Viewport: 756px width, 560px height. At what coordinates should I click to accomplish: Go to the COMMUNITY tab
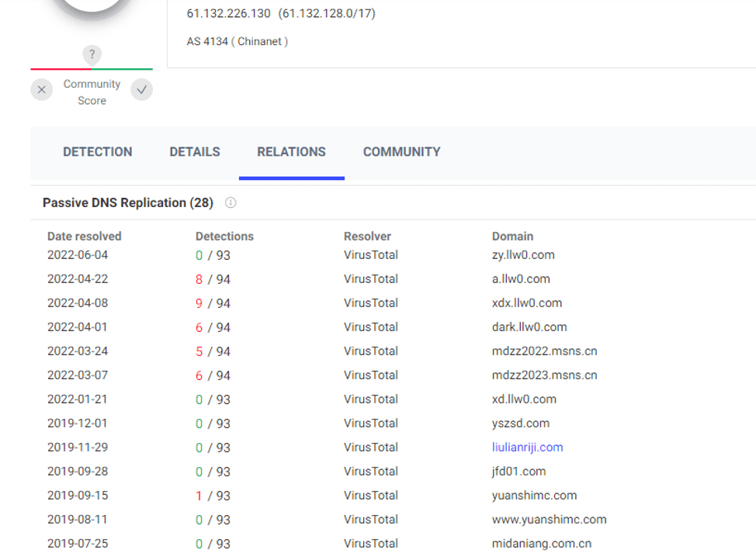[x=401, y=152]
